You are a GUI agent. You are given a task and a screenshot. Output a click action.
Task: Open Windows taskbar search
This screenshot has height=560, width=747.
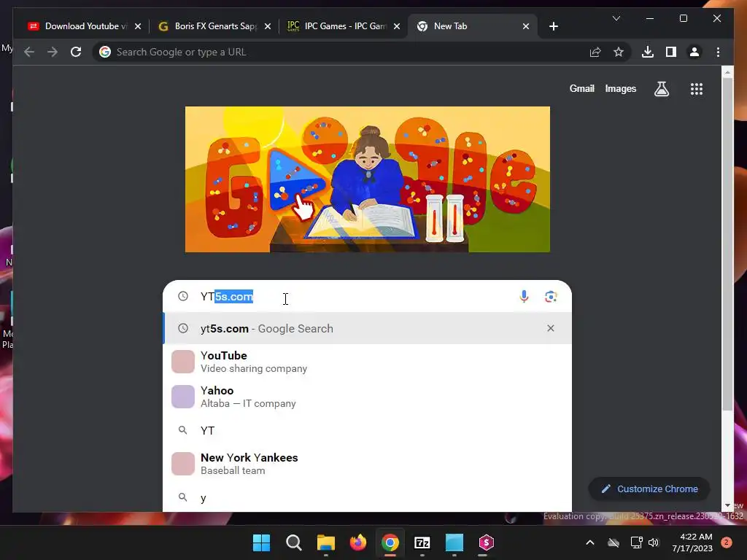click(293, 542)
